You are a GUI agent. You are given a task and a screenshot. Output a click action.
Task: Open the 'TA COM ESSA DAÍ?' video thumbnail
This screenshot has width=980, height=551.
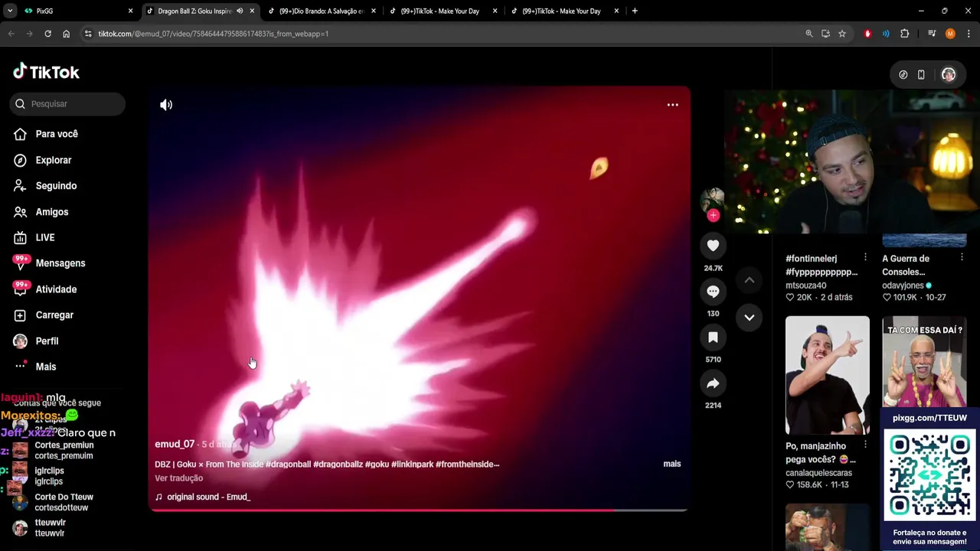(924, 362)
